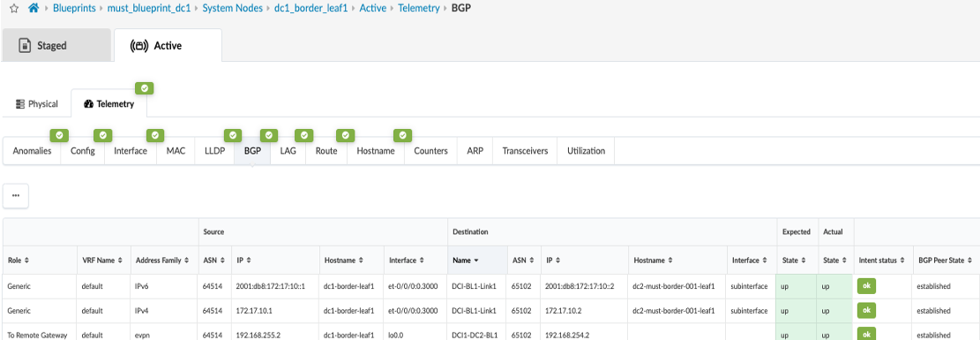Click check badge above LAG tab

point(303,135)
